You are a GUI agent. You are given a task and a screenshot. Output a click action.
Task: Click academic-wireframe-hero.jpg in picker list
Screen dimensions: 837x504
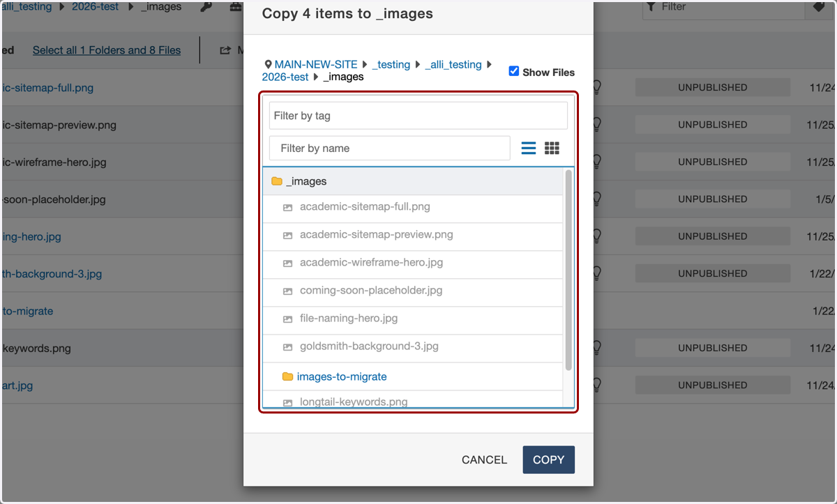click(371, 263)
